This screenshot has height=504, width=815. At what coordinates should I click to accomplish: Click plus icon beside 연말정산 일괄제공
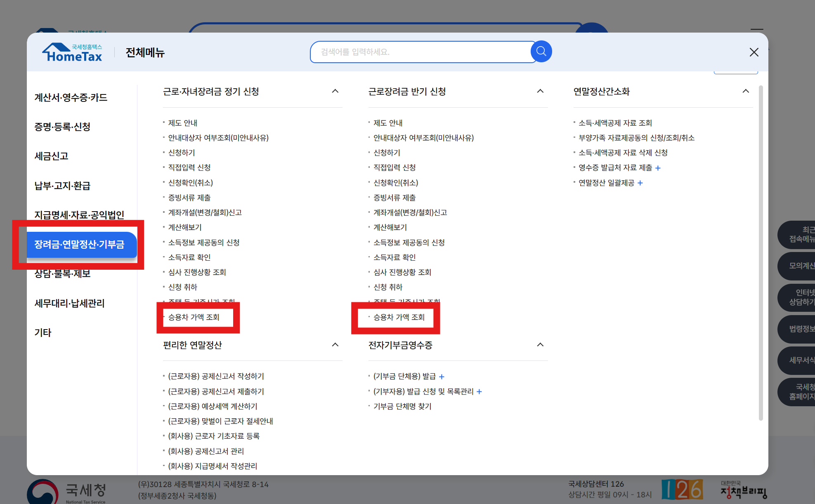(x=640, y=183)
